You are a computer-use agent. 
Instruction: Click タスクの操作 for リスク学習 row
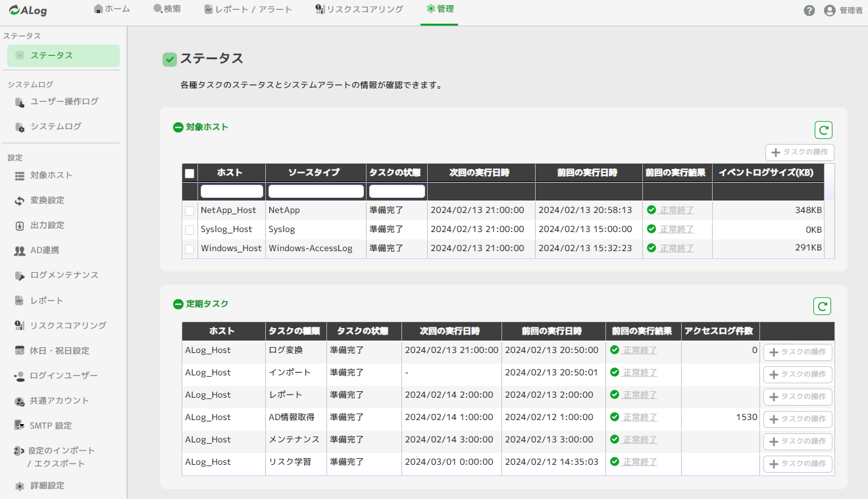pos(798,464)
